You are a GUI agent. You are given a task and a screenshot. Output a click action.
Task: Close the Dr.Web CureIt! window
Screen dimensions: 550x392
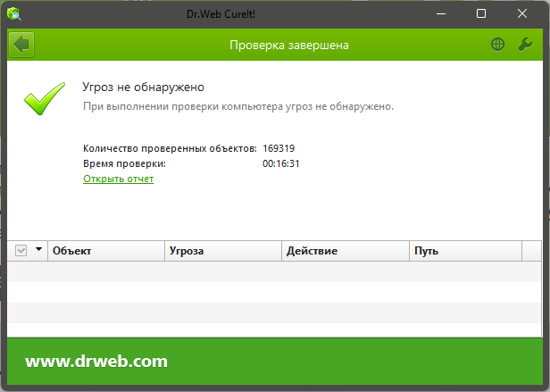(522, 13)
